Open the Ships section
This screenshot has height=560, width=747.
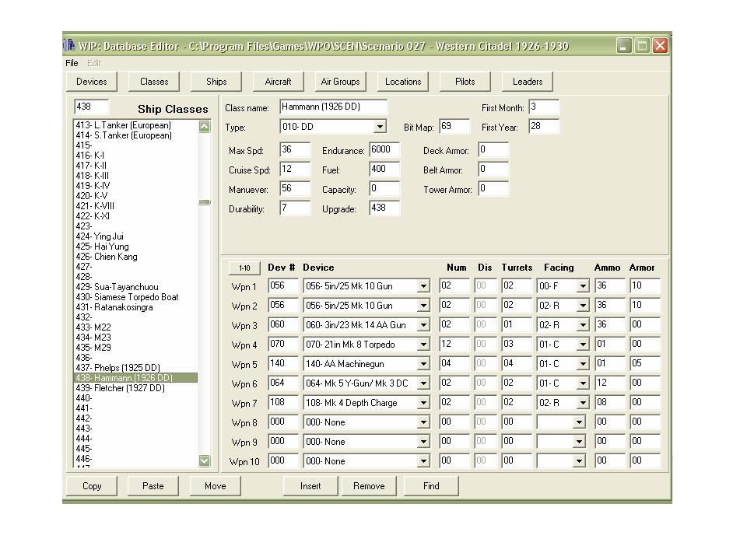tap(216, 82)
